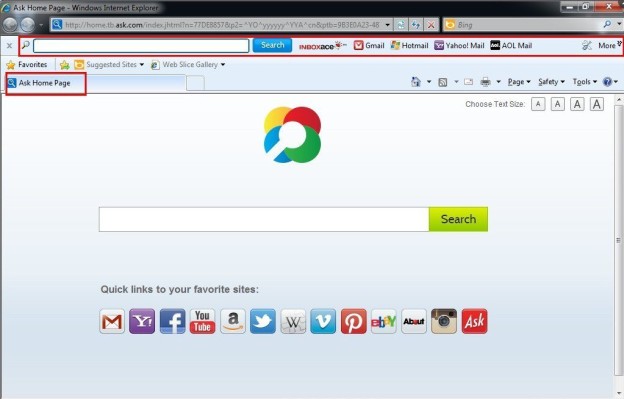Open the Ask quick link icon
Viewport: 624px width, 399px height.
click(x=474, y=321)
